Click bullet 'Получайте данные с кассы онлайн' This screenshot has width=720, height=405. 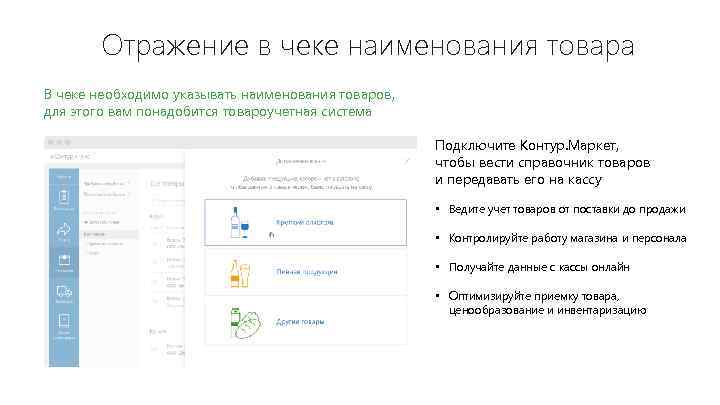tap(539, 267)
